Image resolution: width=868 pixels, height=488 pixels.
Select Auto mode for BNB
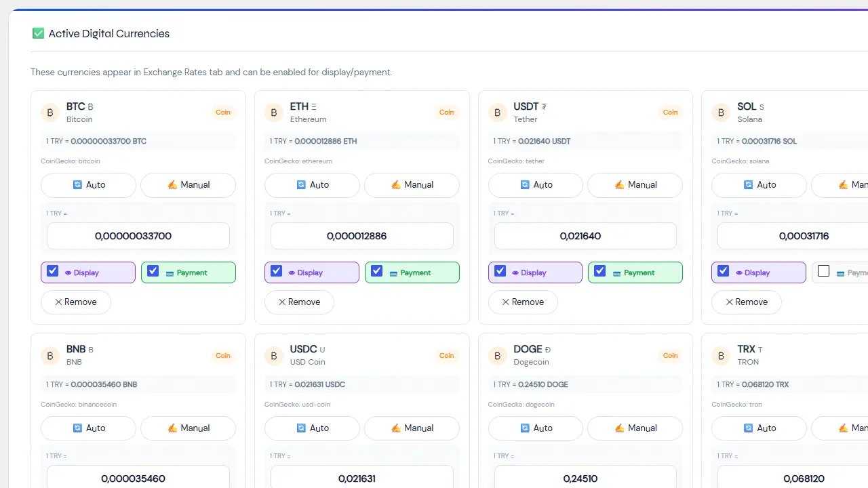click(89, 428)
